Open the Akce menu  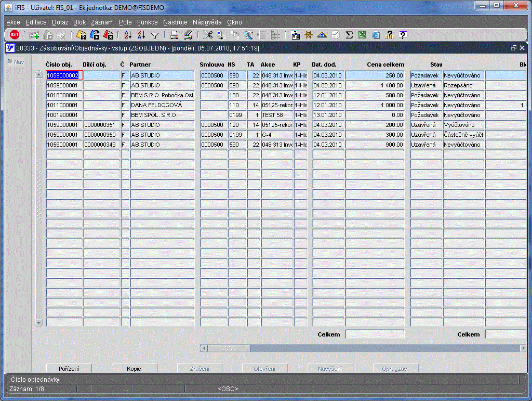13,22
